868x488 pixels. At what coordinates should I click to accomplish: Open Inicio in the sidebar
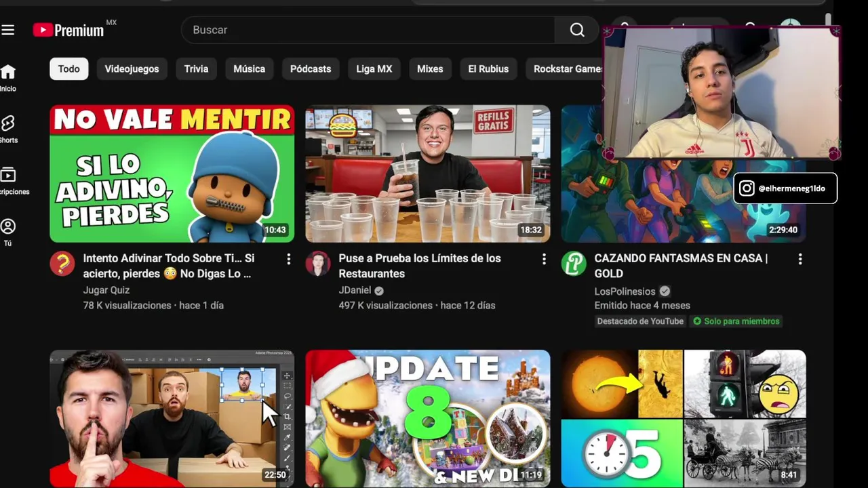8,78
